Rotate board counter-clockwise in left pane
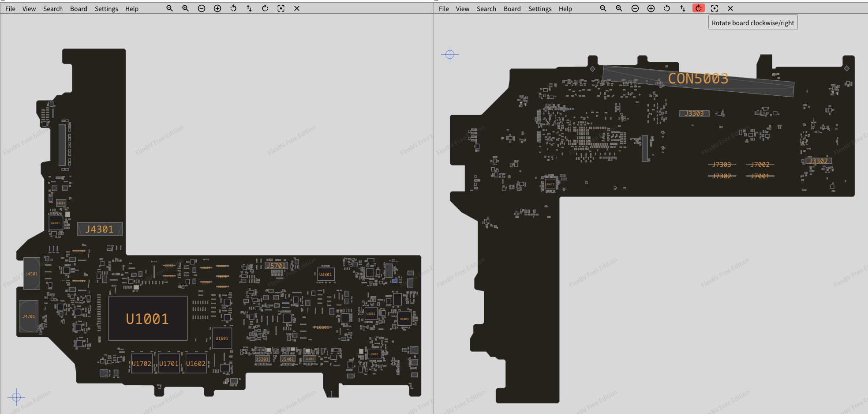Screen dimensions: 868x414 coord(233,8)
